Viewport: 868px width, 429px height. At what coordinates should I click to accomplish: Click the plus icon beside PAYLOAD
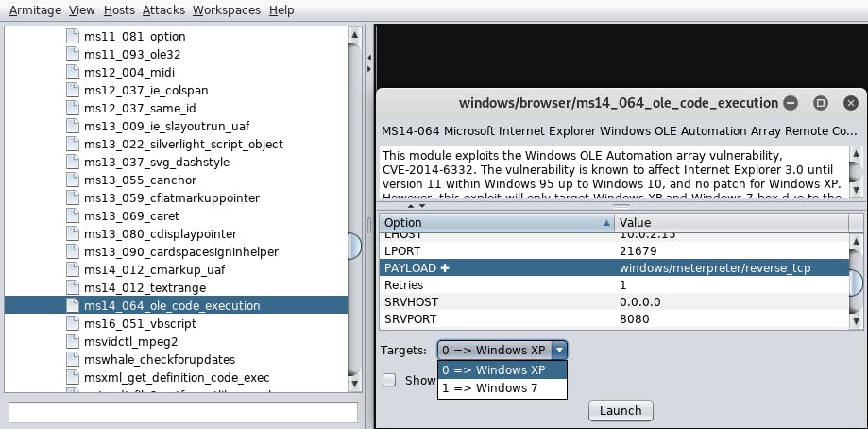pyautogui.click(x=445, y=268)
